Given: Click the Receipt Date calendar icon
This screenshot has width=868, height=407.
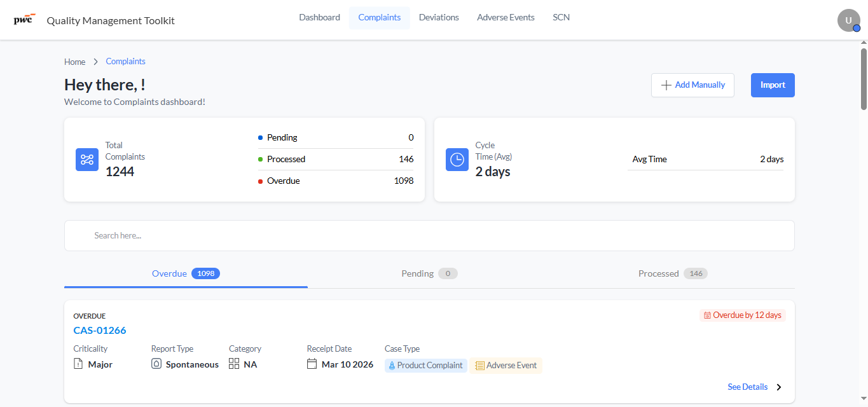Looking at the screenshot, I should [312, 364].
